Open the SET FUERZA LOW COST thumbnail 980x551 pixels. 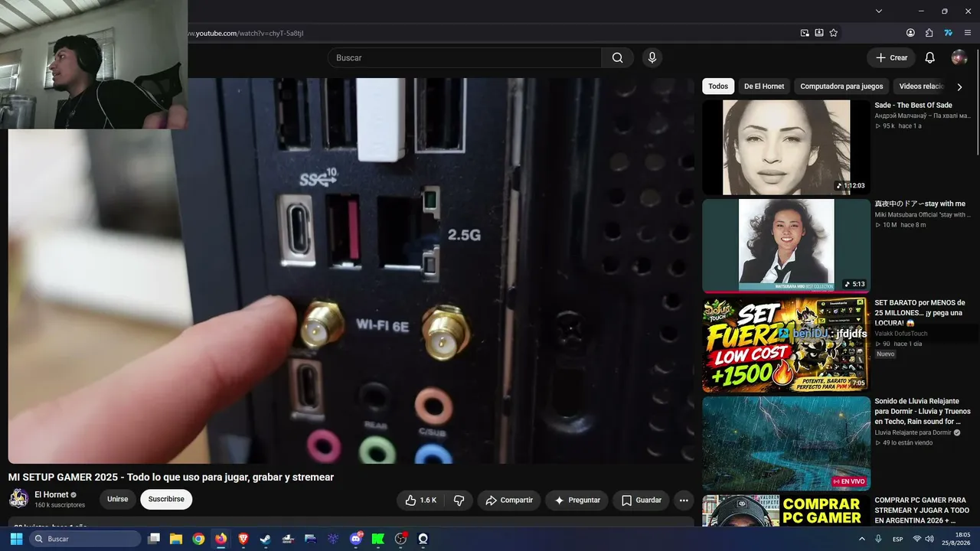coord(786,344)
